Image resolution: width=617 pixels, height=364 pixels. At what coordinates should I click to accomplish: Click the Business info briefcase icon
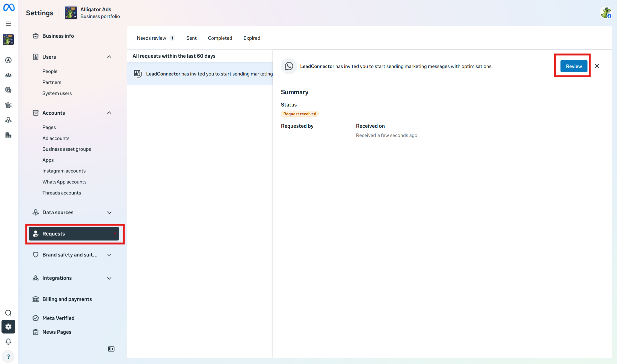36,36
